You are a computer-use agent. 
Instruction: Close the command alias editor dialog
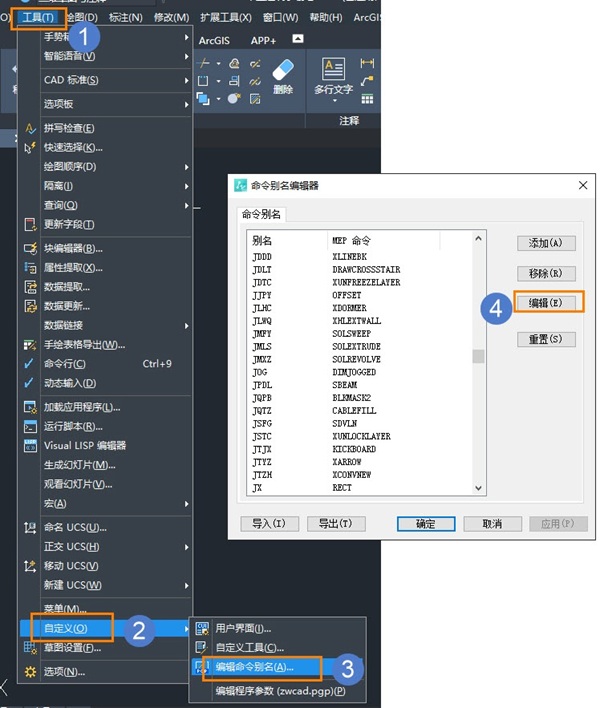pyautogui.click(x=583, y=185)
